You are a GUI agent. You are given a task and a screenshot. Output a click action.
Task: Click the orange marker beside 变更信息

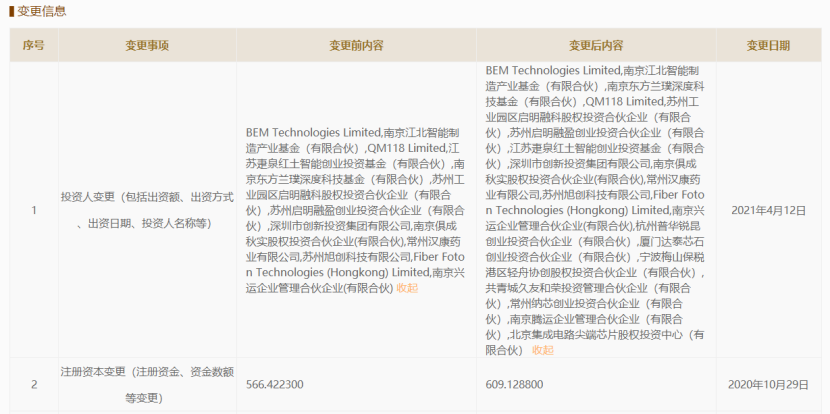click(x=11, y=11)
